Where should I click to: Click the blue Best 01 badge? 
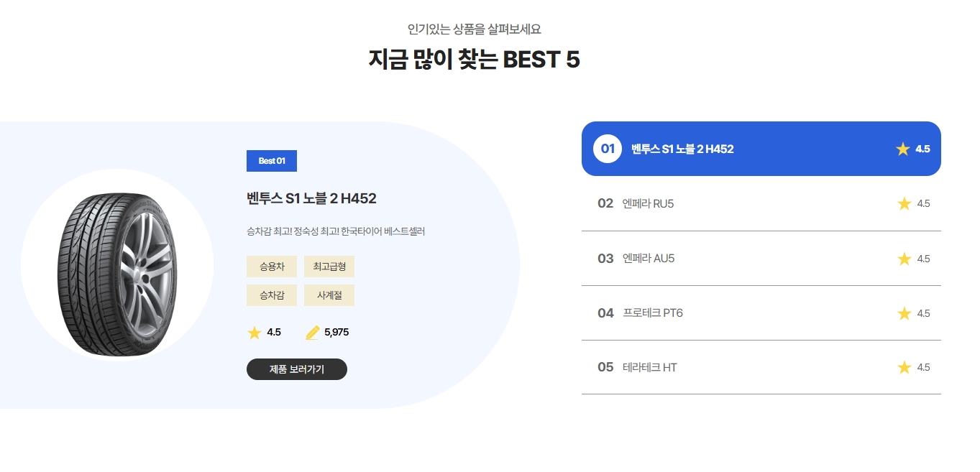272,161
